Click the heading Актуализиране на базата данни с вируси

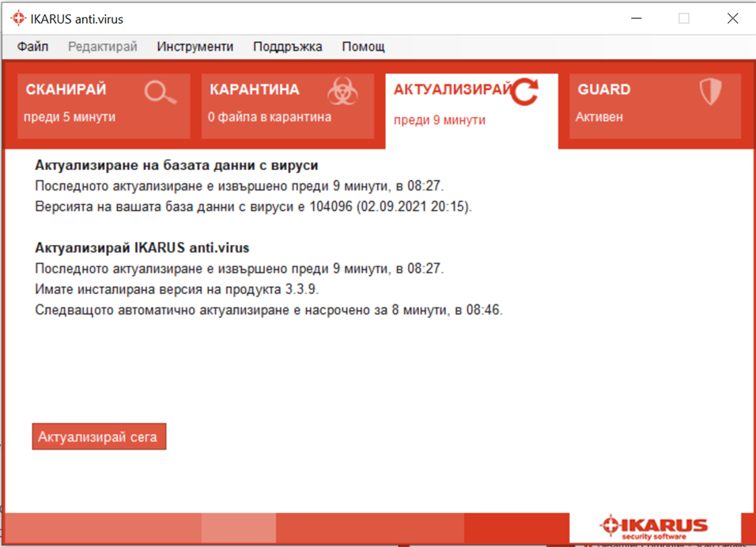tap(176, 165)
